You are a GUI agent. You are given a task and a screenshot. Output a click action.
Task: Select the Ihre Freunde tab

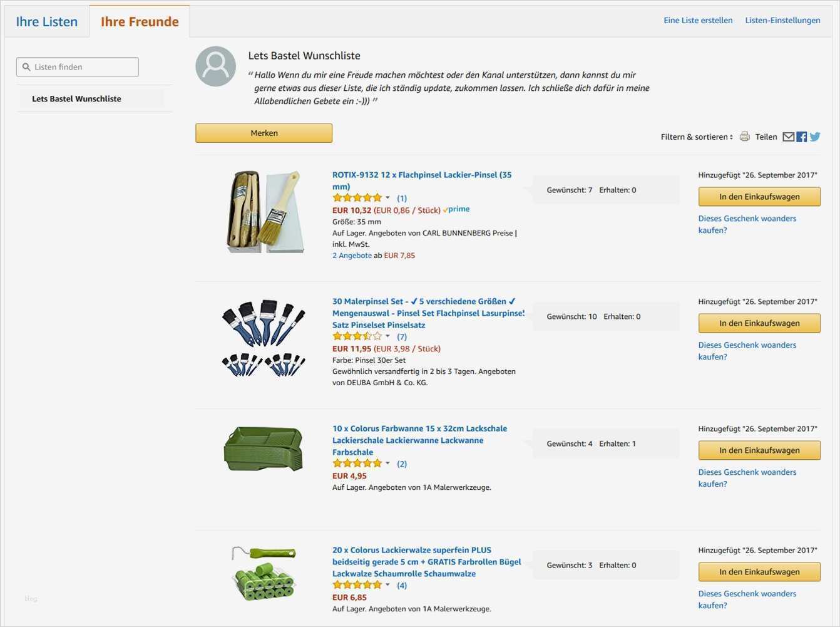pos(140,22)
